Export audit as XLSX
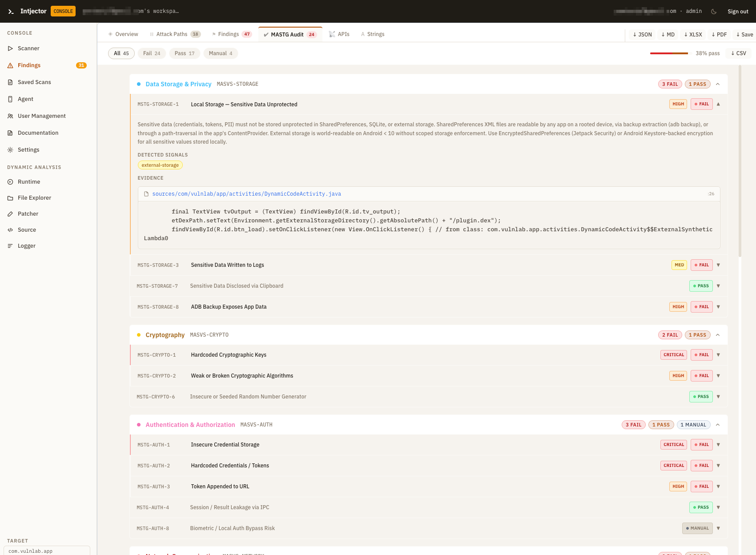This screenshot has width=756, height=555. tap(693, 35)
